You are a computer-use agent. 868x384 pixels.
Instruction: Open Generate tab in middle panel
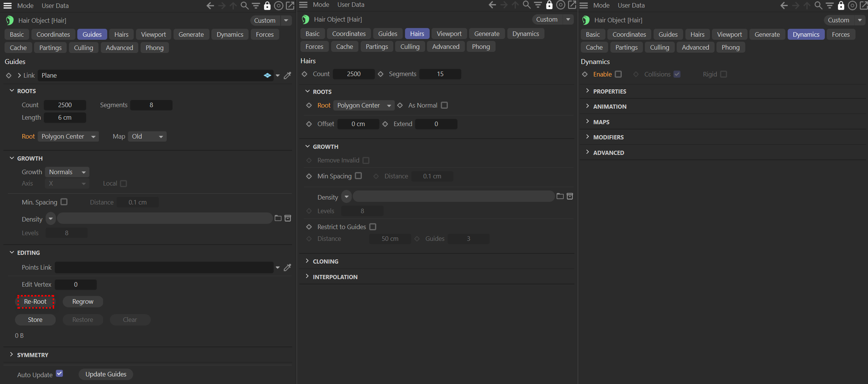487,34
